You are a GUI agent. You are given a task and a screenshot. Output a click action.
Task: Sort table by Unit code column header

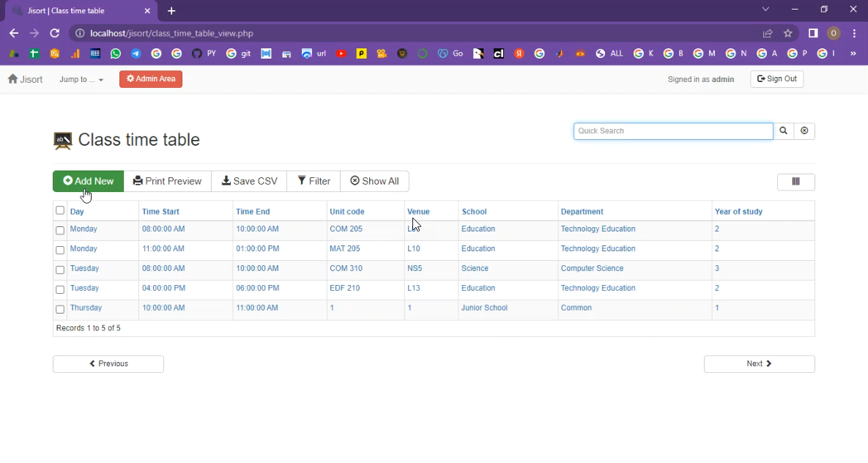pyautogui.click(x=346, y=212)
